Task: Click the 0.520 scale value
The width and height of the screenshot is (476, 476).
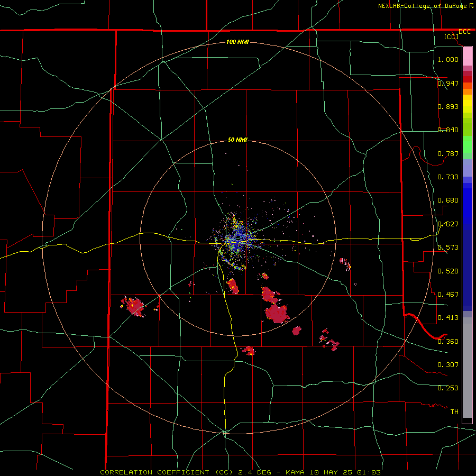Action: 448,271
